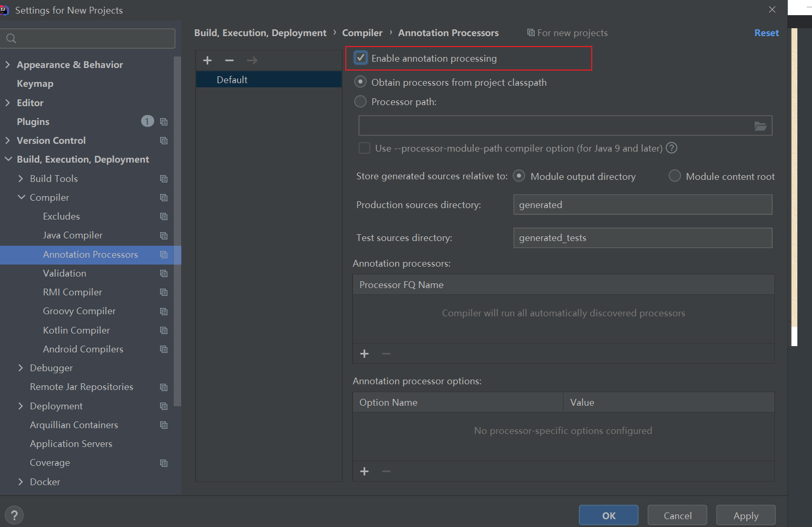The width and height of the screenshot is (812, 527).
Task: Browse for processor path folder
Action: [x=760, y=126]
